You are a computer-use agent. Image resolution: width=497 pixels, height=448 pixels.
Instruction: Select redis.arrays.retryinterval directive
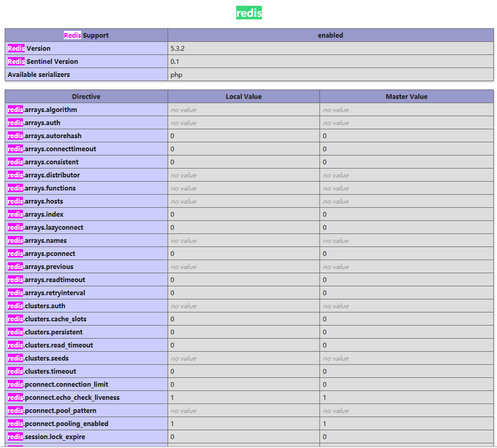pos(47,293)
